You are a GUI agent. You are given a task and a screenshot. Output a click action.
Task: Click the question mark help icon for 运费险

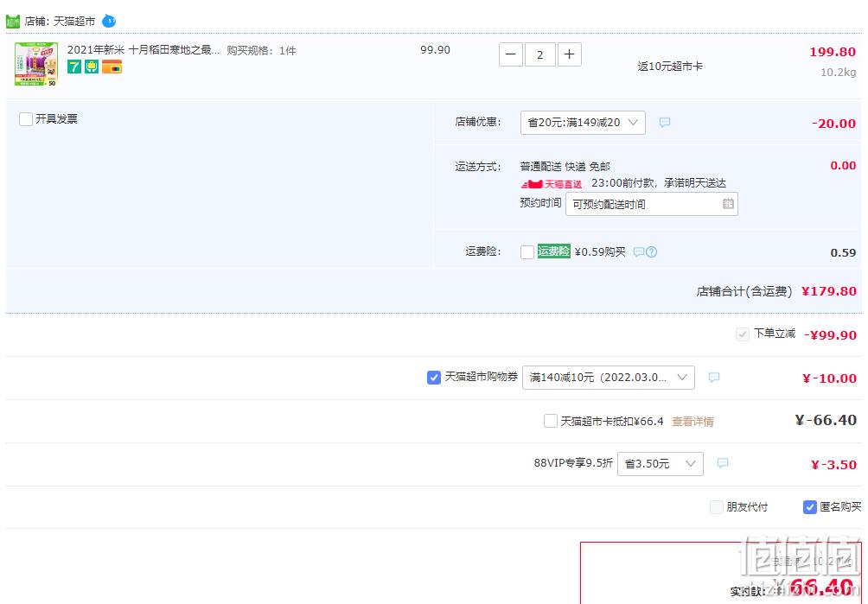tap(652, 252)
